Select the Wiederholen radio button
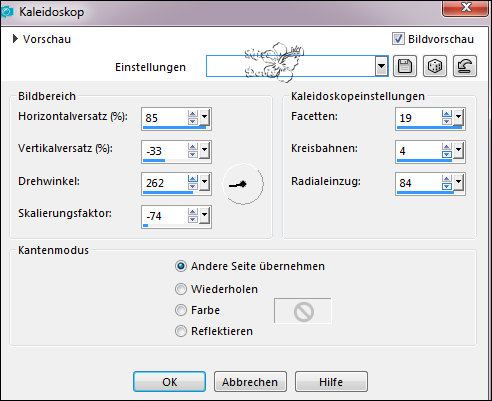 click(181, 289)
